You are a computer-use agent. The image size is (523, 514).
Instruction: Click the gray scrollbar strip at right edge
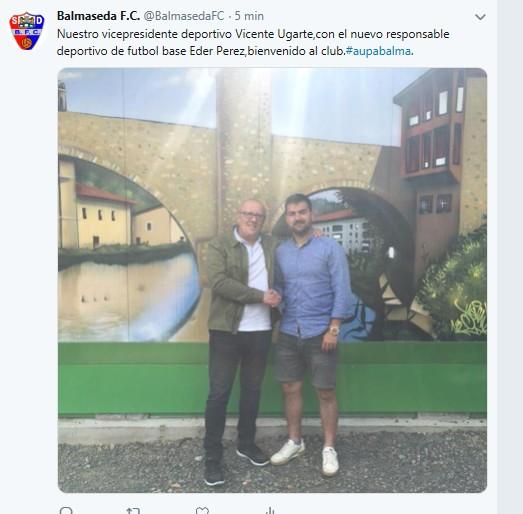point(510,257)
